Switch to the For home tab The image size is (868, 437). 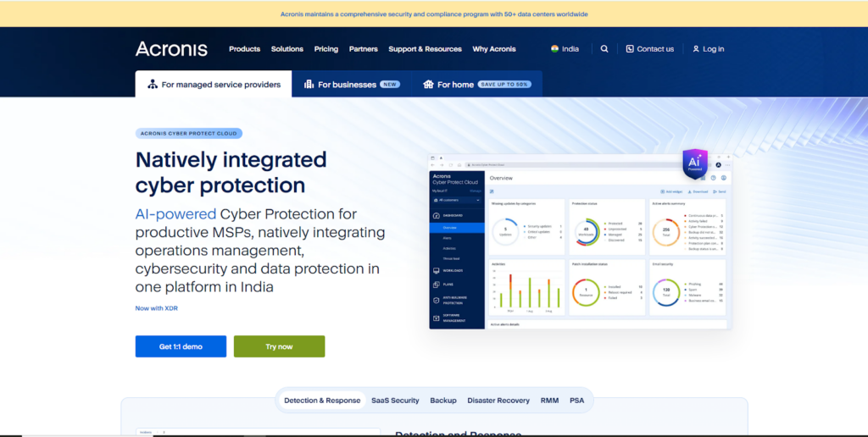(x=476, y=85)
